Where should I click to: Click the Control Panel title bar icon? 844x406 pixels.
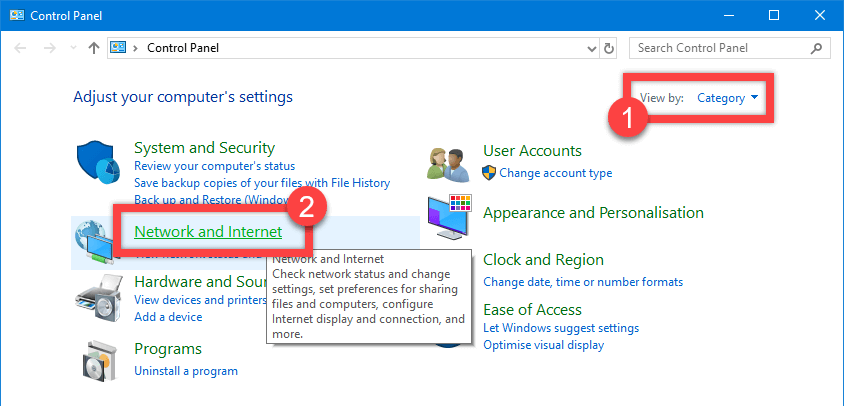(17, 16)
